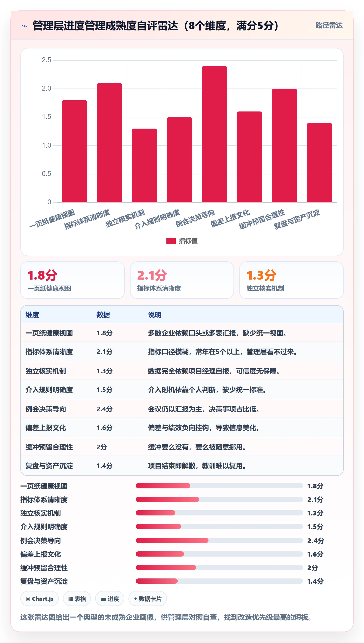Click the 一页纸健康视图 bar in chart
The width and height of the screenshot is (364, 643).
(74, 151)
